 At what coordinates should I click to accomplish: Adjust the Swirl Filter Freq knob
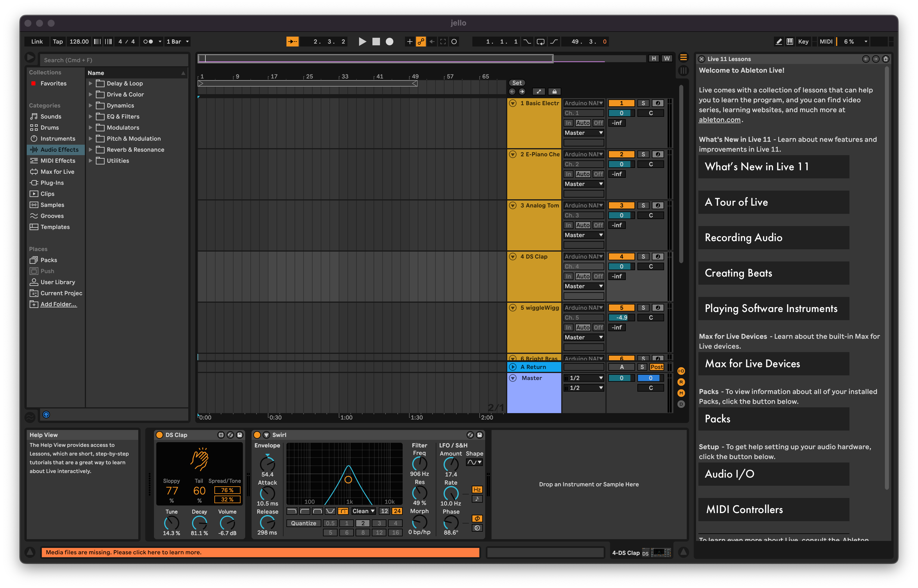[x=419, y=464]
